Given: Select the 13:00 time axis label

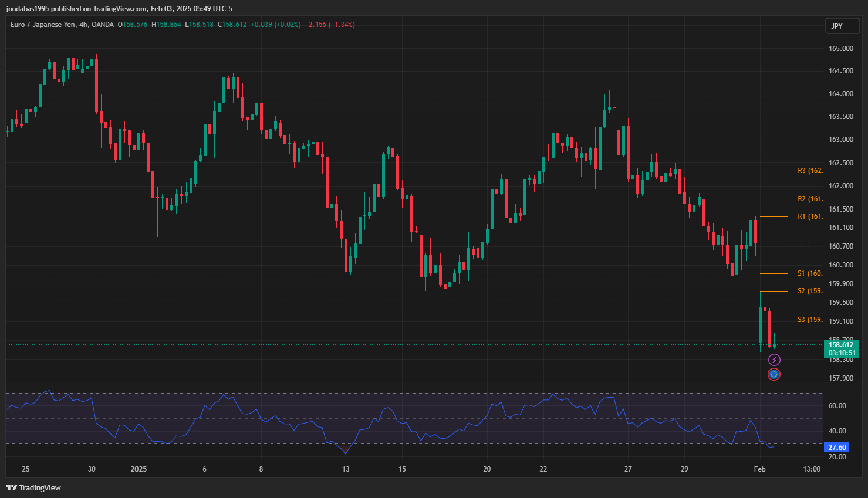Looking at the screenshot, I should (812, 469).
